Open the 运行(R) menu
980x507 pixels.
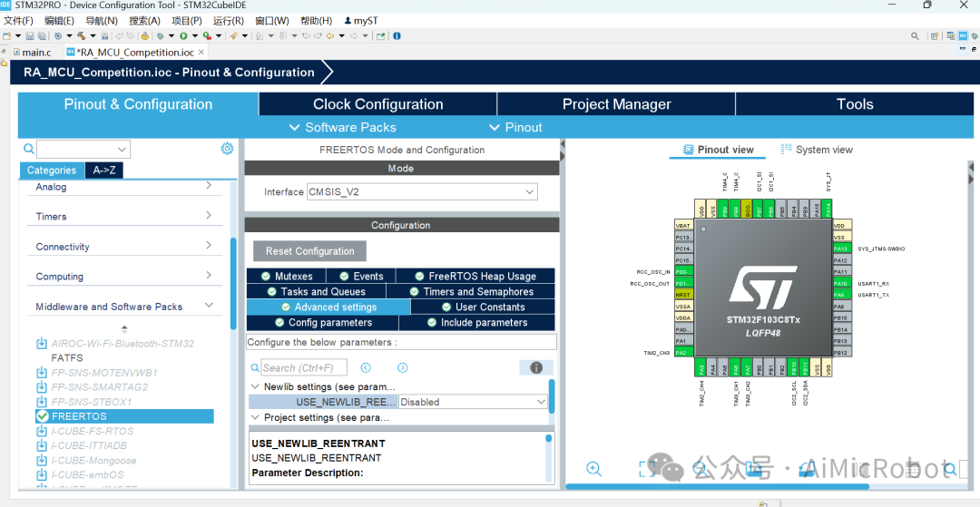228,21
